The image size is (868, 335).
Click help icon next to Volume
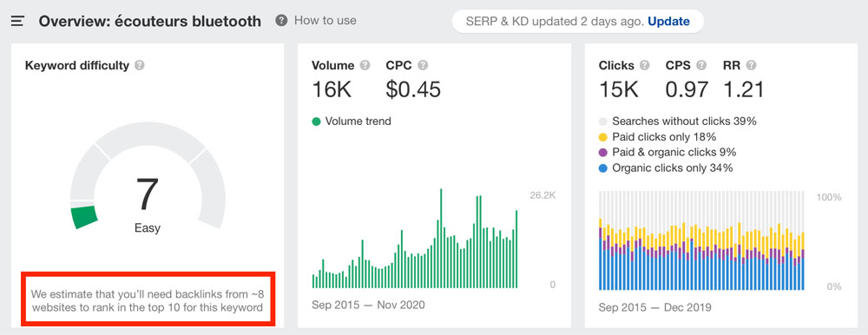point(365,65)
